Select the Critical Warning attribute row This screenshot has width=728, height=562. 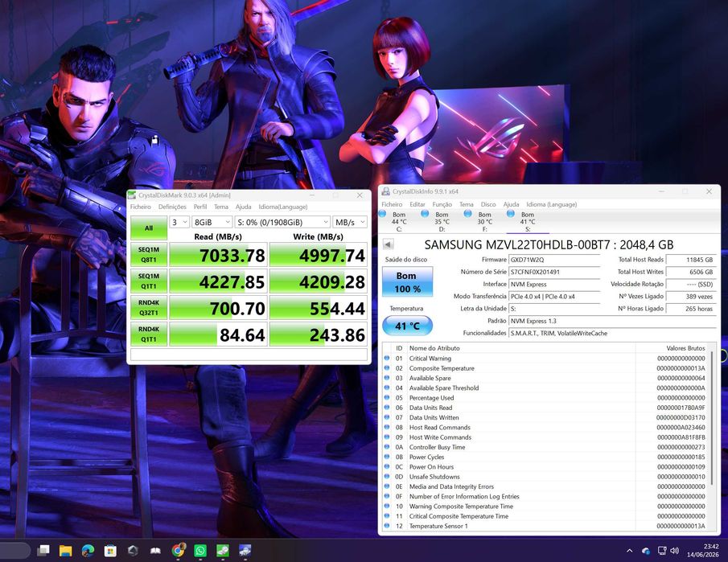(545, 359)
